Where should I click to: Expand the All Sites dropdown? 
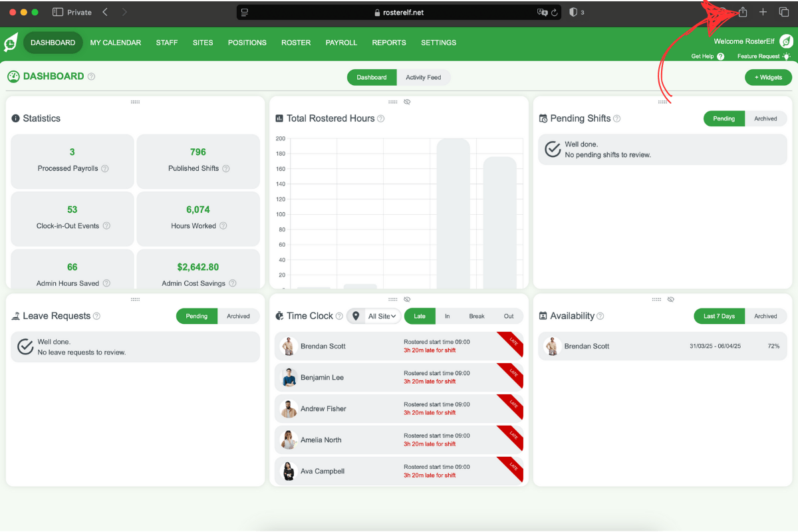tap(382, 317)
